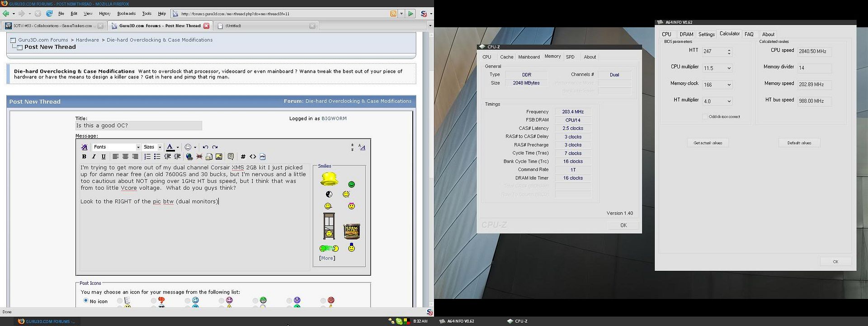Screen dimensions: 868x326
Task: Choose the notepad post icon radio
Action: (x=119, y=301)
